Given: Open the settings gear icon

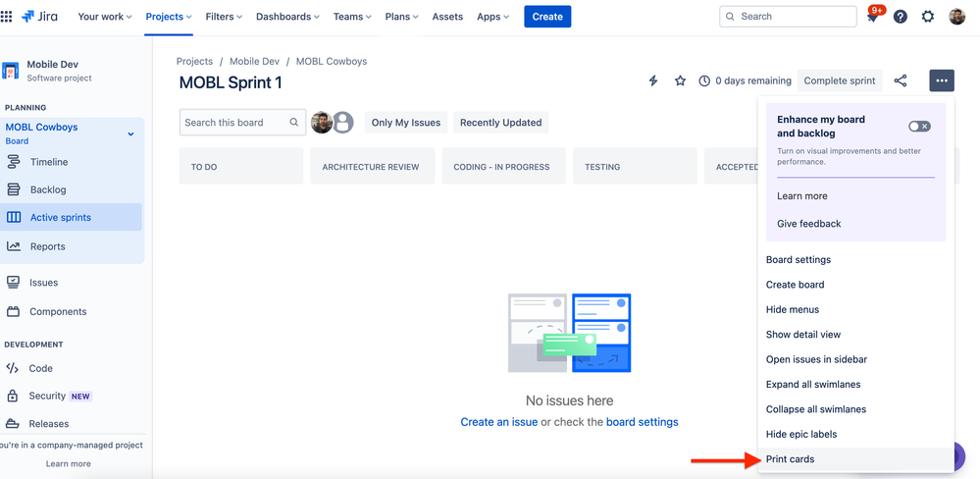Looking at the screenshot, I should (927, 17).
